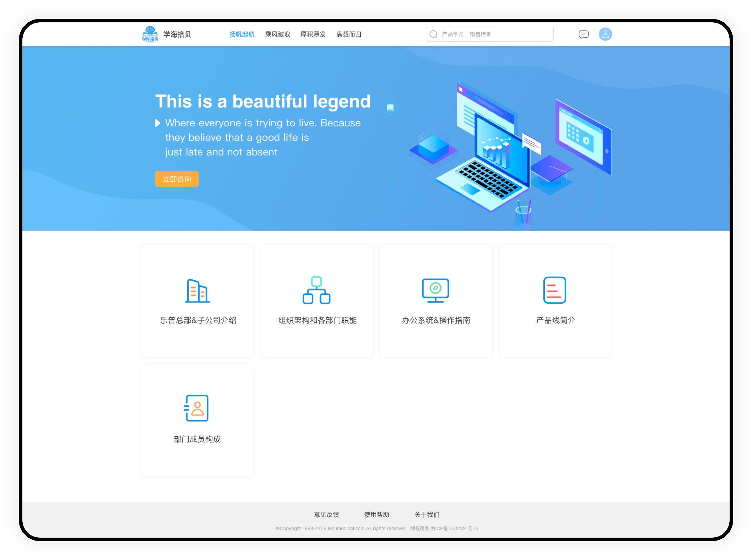Viewport: 752px width, 560px height.
Task: Select the 扬帆起航 navigation tab
Action: point(242,34)
